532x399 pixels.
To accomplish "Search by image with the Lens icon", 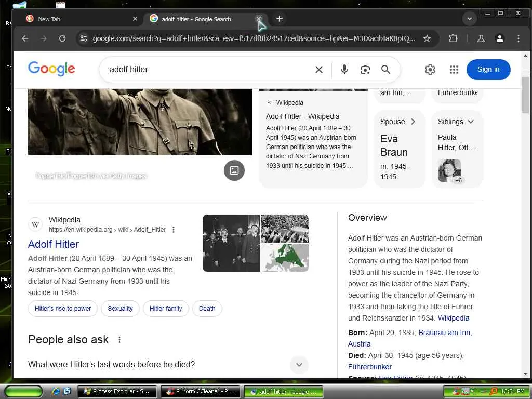I will click(365, 70).
